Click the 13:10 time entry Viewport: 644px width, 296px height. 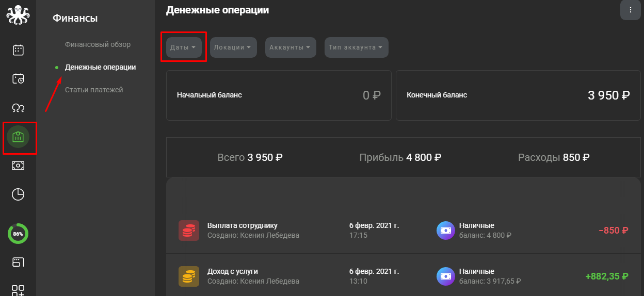coord(358,281)
